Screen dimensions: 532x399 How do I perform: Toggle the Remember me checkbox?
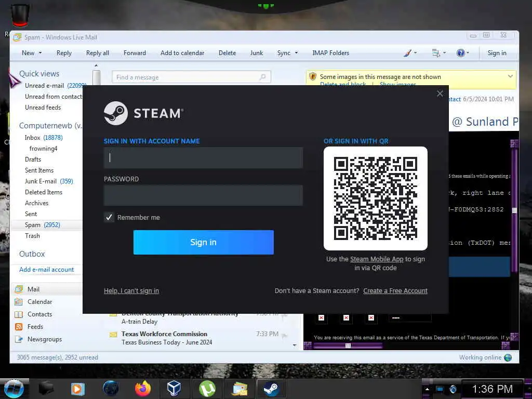(109, 217)
